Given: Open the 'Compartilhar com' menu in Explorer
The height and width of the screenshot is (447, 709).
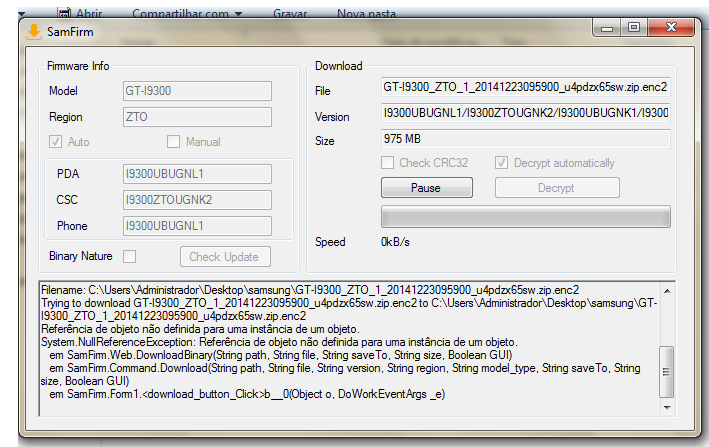Looking at the screenshot, I should (x=187, y=14).
